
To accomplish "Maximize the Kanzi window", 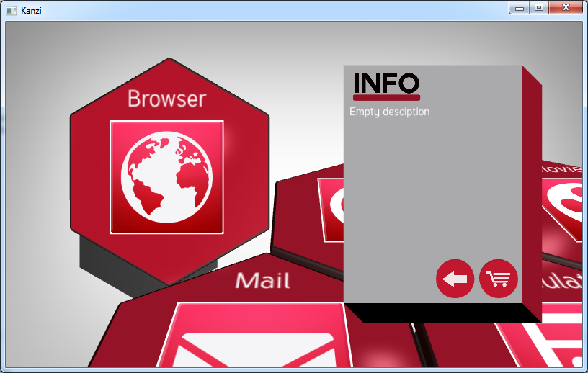I will [538, 7].
